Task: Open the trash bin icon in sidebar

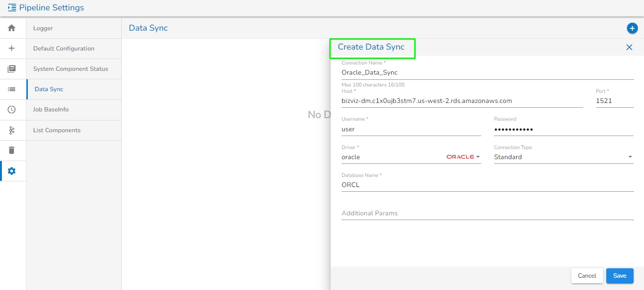Action: coord(12,150)
